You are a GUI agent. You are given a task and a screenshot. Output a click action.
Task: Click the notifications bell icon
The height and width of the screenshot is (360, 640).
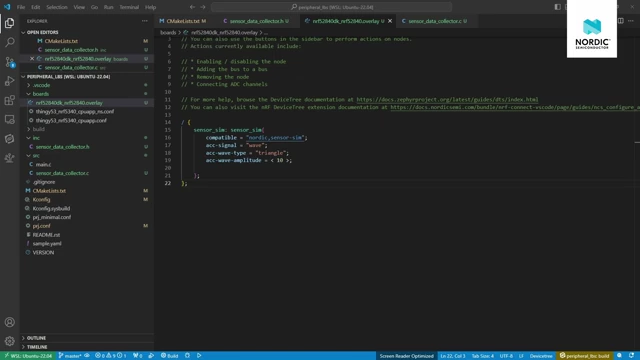click(x=631, y=356)
